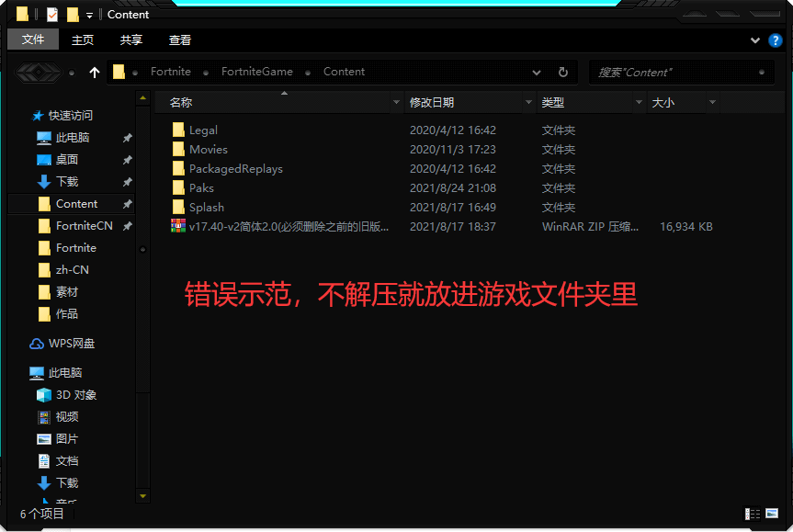Switch to details view layout icon
The height and width of the screenshot is (532, 793).
(752, 514)
